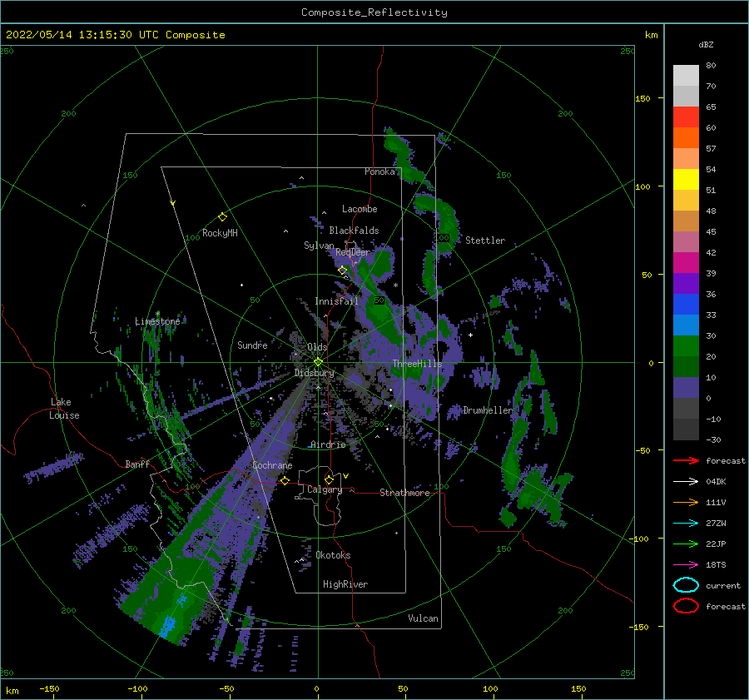Screen dimensions: 749x700
Task: Click the Airdrie label
Action: (328, 444)
